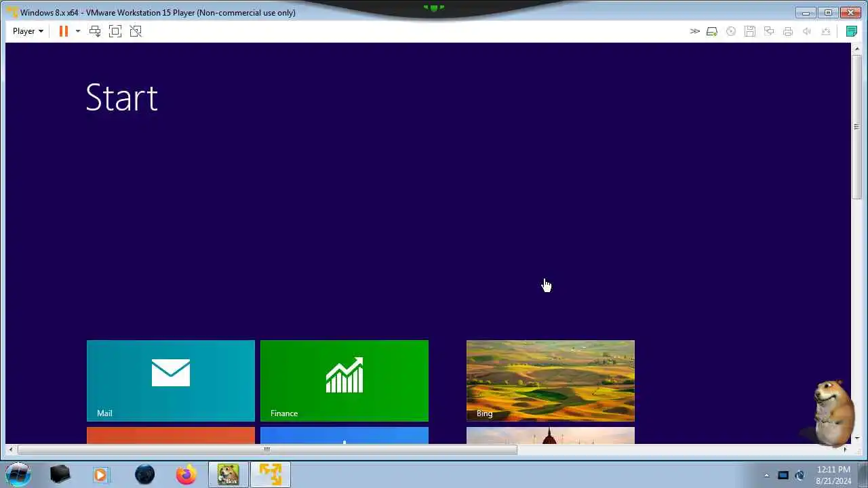Click the vertical scrollbar up arrow
The image size is (868, 488).
[856, 48]
